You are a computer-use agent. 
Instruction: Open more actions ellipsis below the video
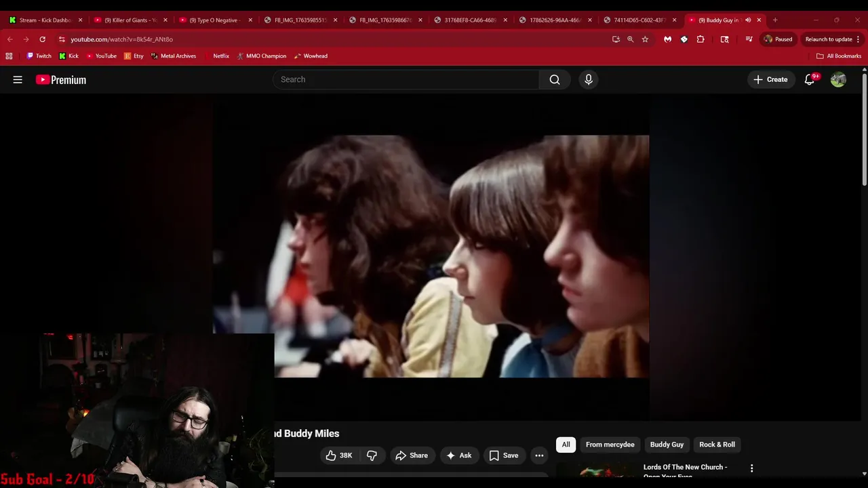[539, 455]
